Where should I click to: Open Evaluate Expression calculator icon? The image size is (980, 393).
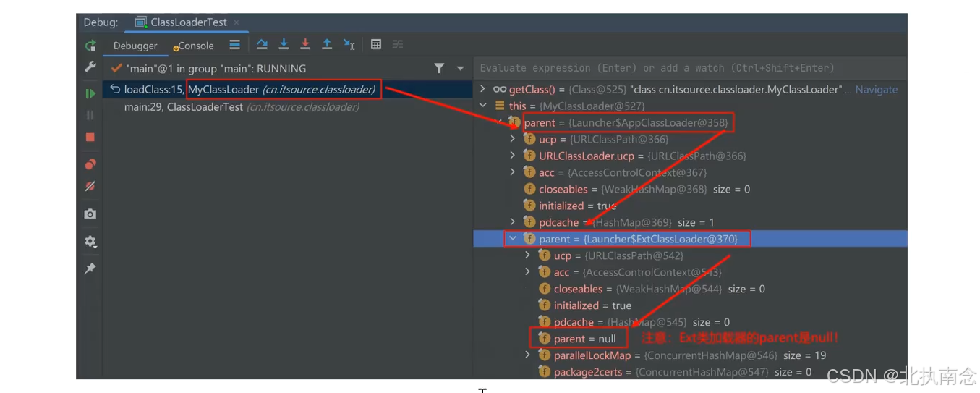click(x=376, y=45)
